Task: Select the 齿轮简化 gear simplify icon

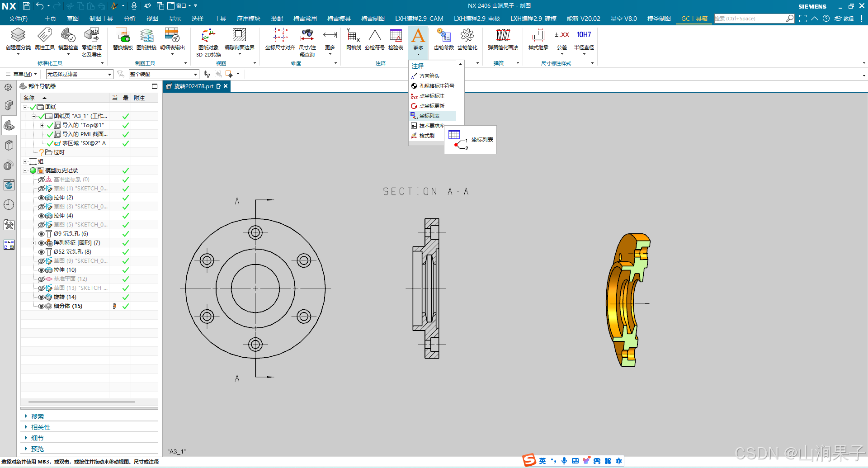Action: [x=467, y=39]
